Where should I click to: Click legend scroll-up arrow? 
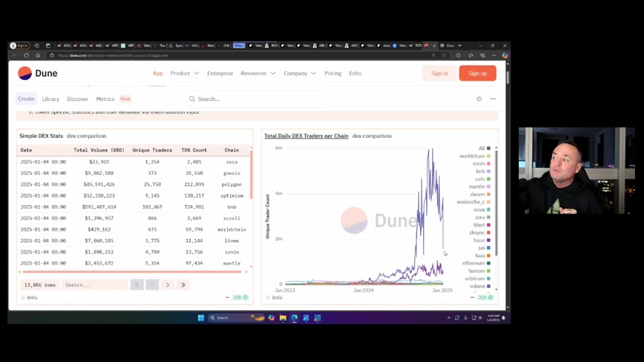(496, 148)
